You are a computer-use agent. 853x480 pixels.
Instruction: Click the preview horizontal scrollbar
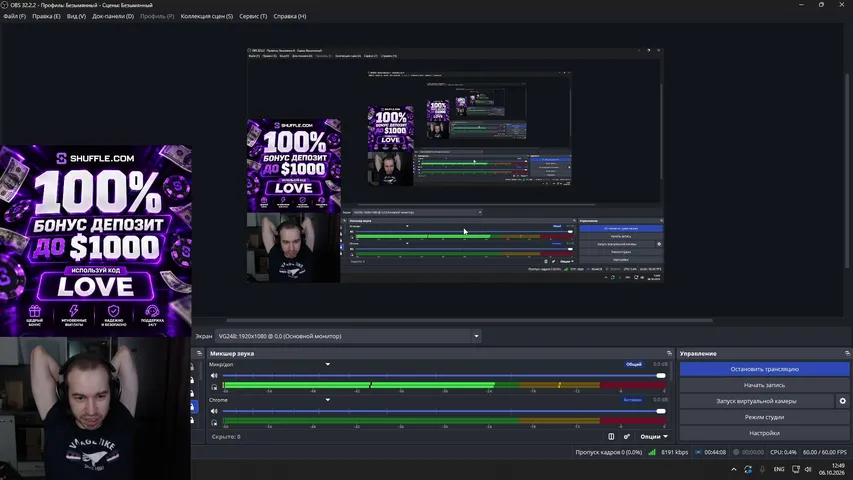tap(469, 320)
